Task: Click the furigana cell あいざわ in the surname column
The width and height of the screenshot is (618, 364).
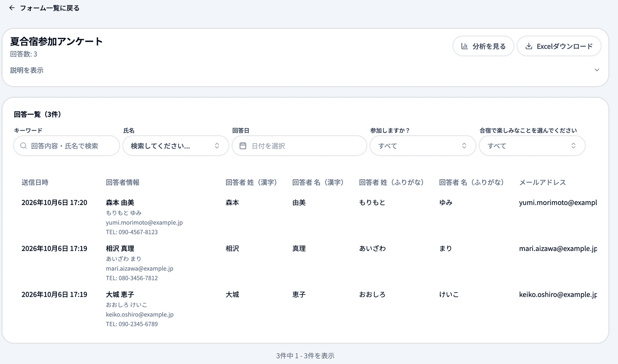Action: (372, 248)
